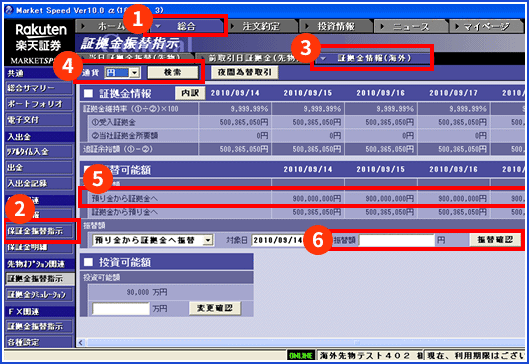Click the ②当社証拠金所要額 row label

coord(125,136)
